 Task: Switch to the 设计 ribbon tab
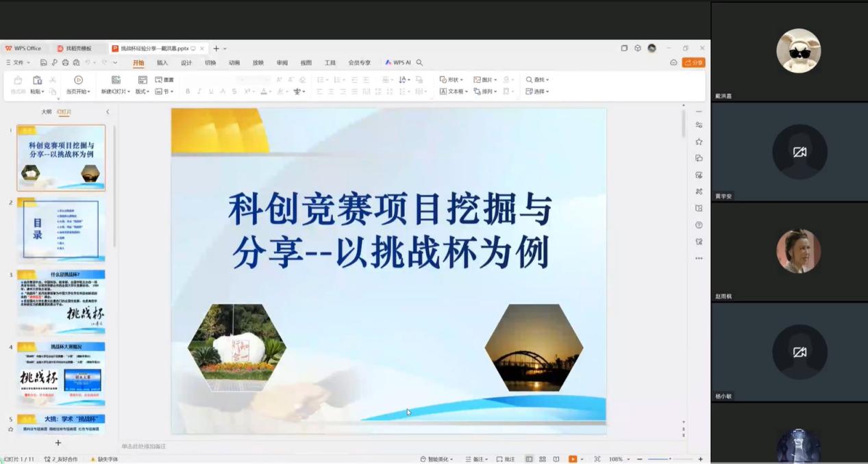(186, 63)
